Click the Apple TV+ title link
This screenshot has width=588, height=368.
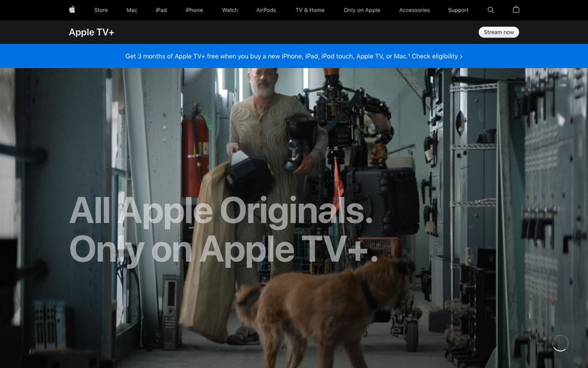[x=91, y=33]
